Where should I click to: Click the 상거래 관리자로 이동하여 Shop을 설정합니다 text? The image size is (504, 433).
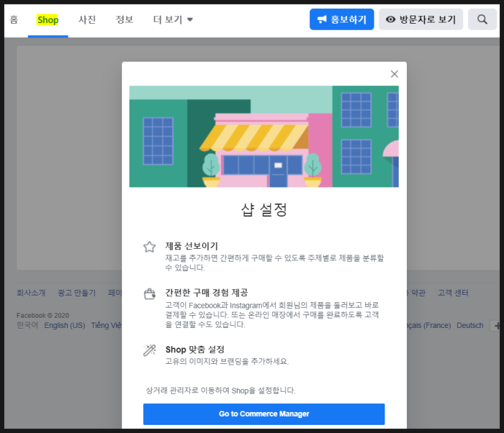click(x=220, y=390)
